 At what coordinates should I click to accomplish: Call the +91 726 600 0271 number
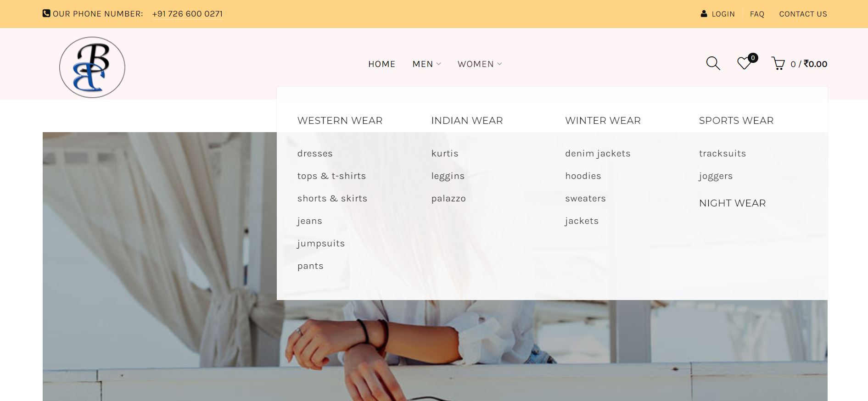point(187,14)
